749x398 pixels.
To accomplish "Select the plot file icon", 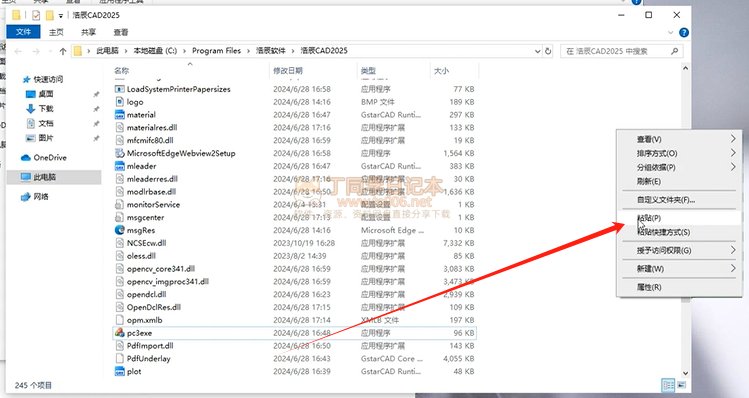I will click(119, 371).
